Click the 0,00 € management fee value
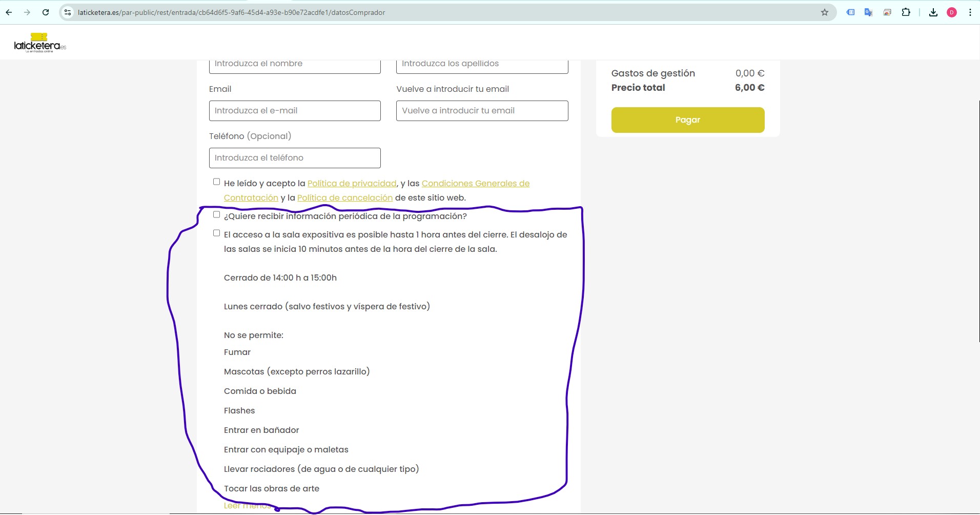Screen dimensions: 980x515 (750, 73)
